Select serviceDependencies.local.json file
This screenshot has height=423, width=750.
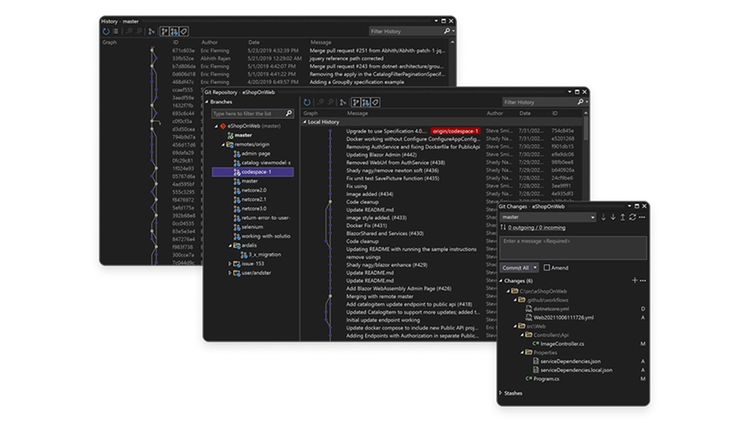click(576, 370)
